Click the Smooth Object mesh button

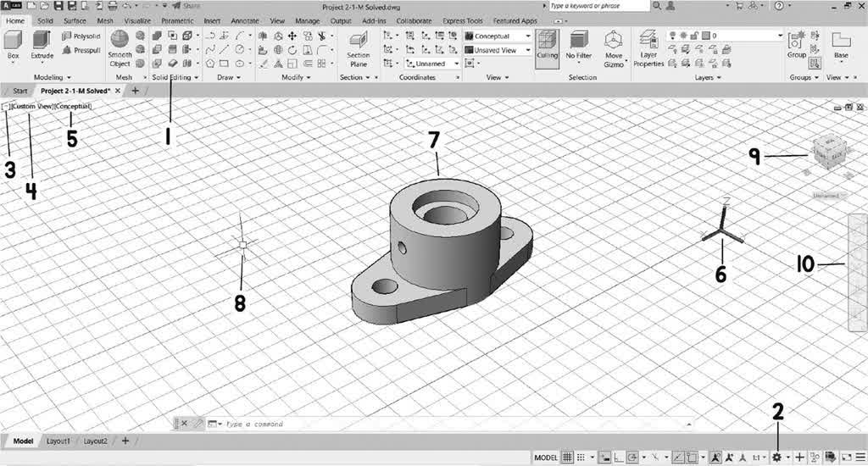coord(120,48)
